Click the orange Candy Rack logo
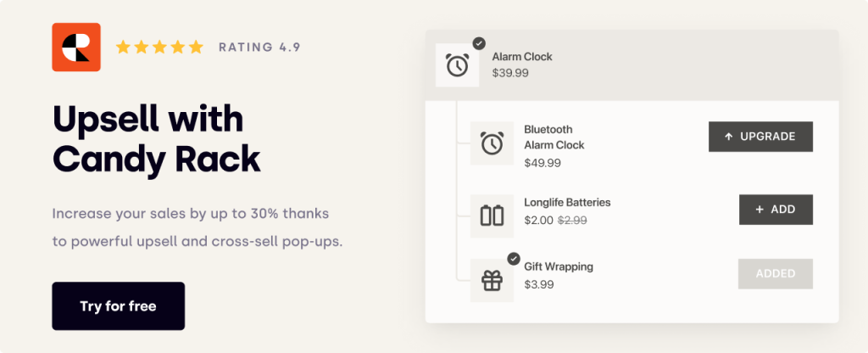The image size is (868, 353). (76, 48)
